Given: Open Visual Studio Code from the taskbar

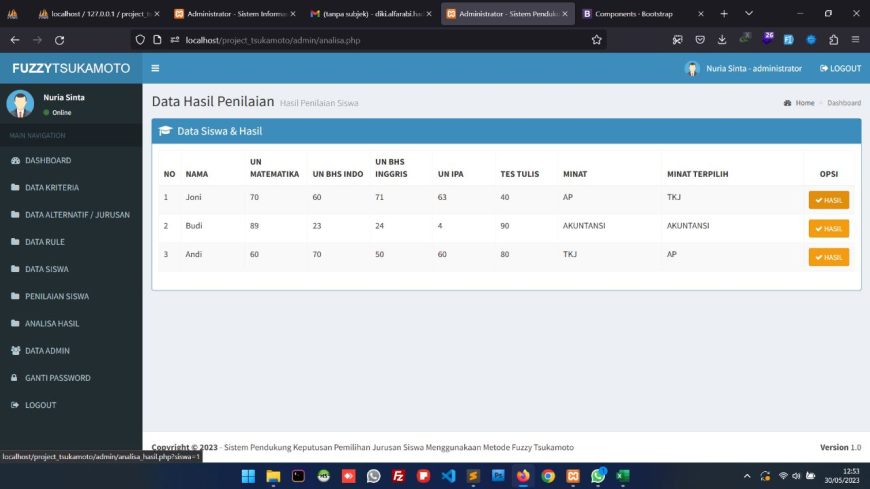Looking at the screenshot, I should pos(448,476).
